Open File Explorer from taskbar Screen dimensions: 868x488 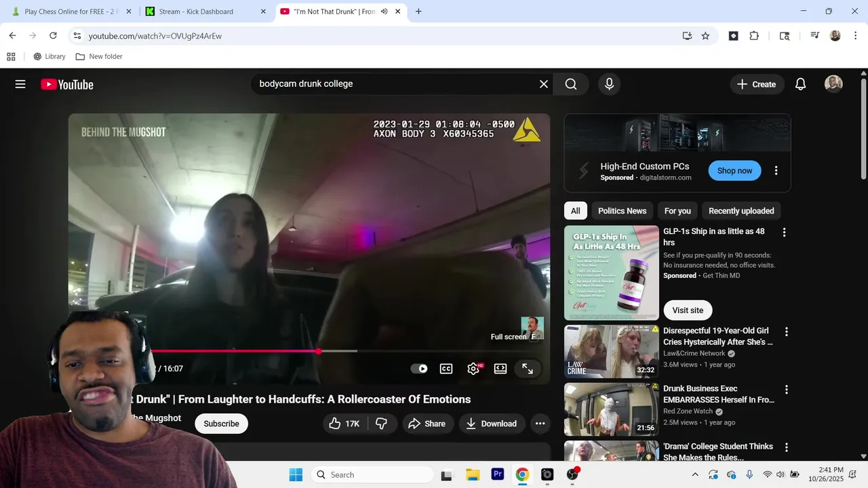point(473,474)
